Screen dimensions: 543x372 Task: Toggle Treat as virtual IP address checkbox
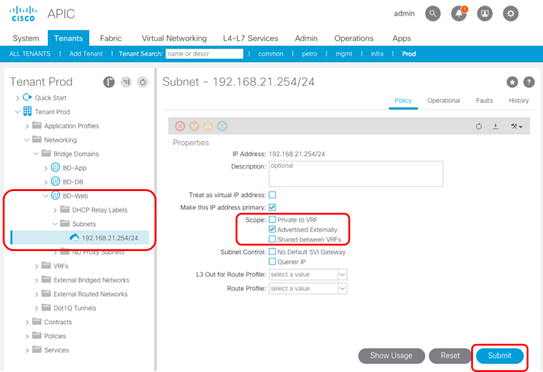(273, 195)
